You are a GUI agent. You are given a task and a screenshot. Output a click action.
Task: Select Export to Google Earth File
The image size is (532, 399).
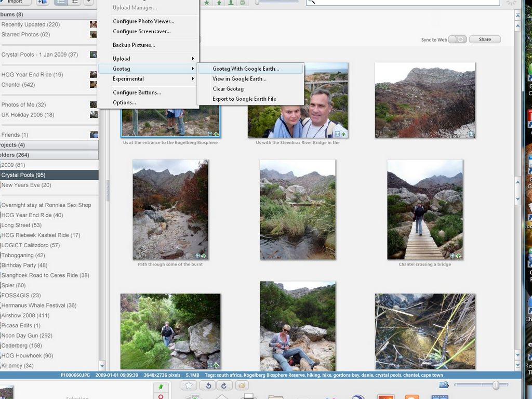click(244, 99)
